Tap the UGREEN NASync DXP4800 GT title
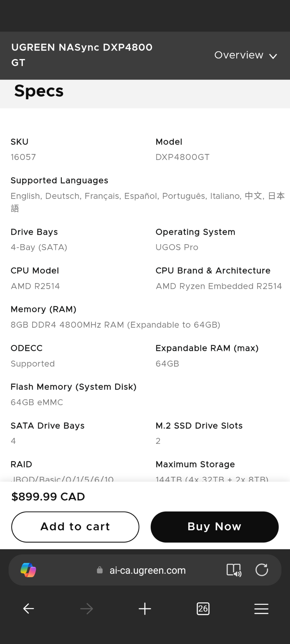The image size is (290, 644). point(82,55)
